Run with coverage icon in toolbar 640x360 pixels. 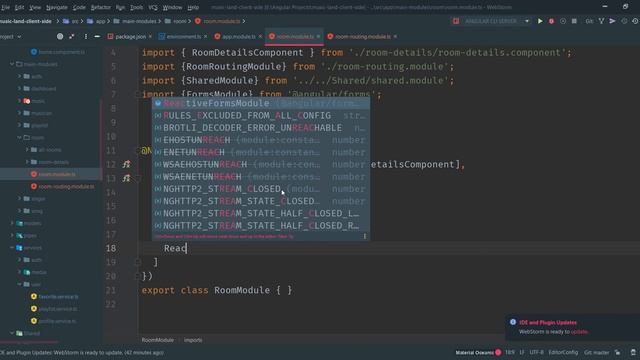(x=563, y=21)
